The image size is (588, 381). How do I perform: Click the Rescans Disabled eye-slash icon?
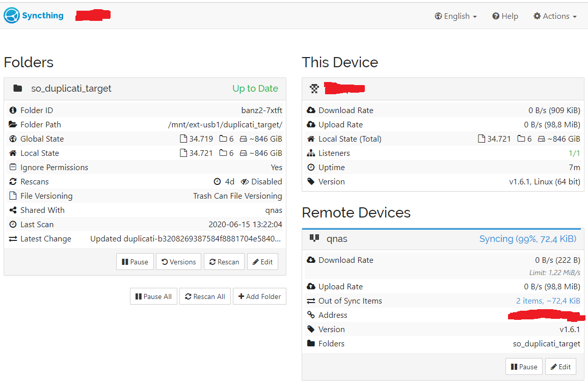tap(245, 181)
